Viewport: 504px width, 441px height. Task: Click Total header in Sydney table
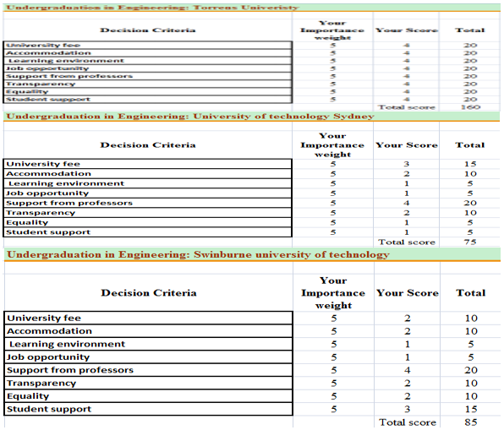(470, 145)
